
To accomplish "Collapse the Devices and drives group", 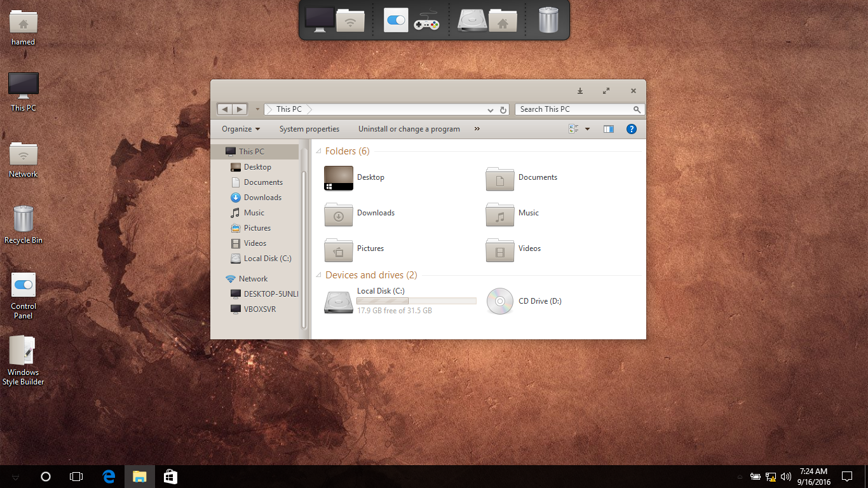I will tap(319, 275).
